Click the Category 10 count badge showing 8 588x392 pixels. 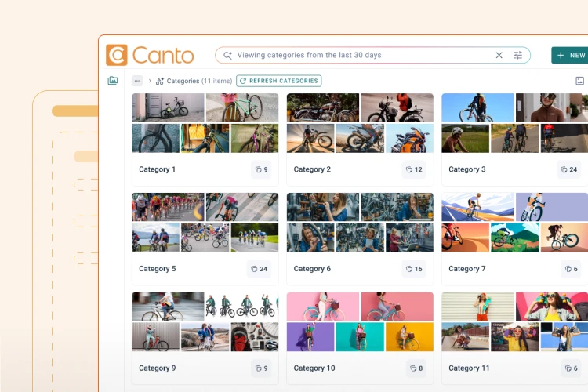pyautogui.click(x=416, y=368)
